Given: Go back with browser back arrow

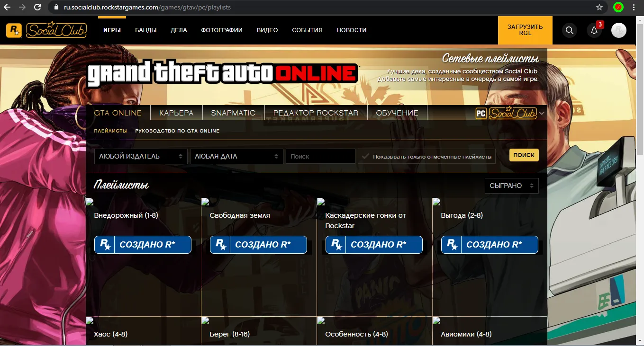Looking at the screenshot, I should (8, 8).
